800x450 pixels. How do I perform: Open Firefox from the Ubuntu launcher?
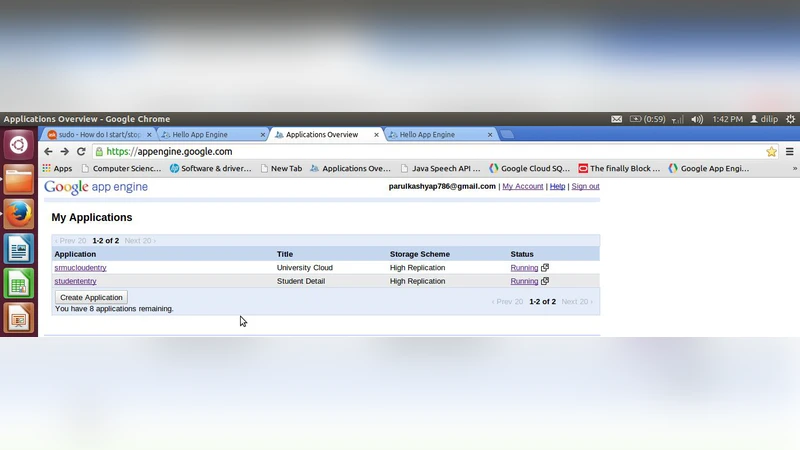tap(18, 214)
